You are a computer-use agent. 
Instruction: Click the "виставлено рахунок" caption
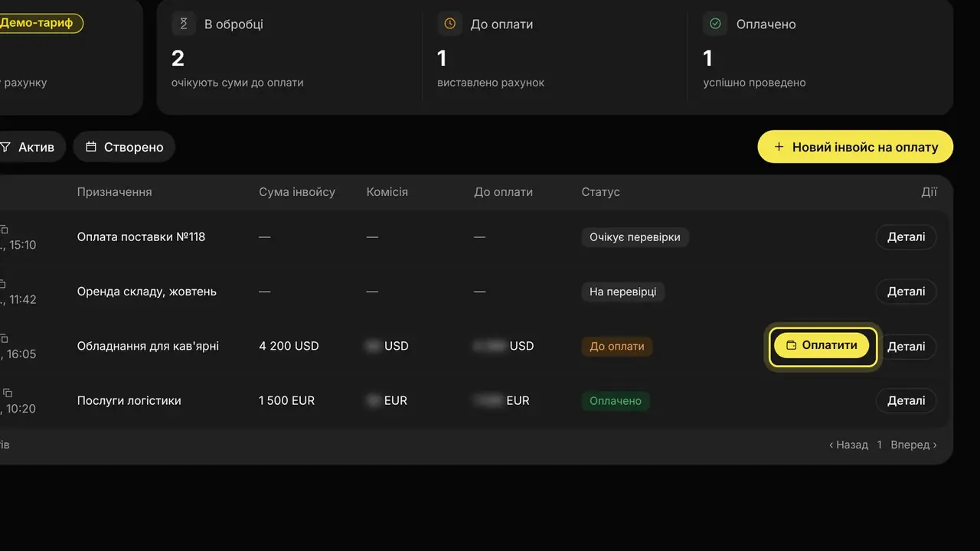[x=491, y=83]
